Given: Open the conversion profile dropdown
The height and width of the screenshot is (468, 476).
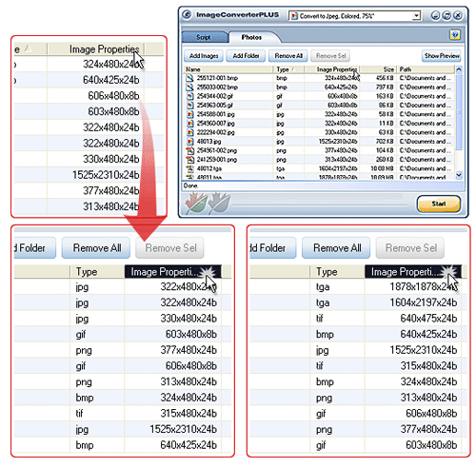Looking at the screenshot, I should coord(416,16).
